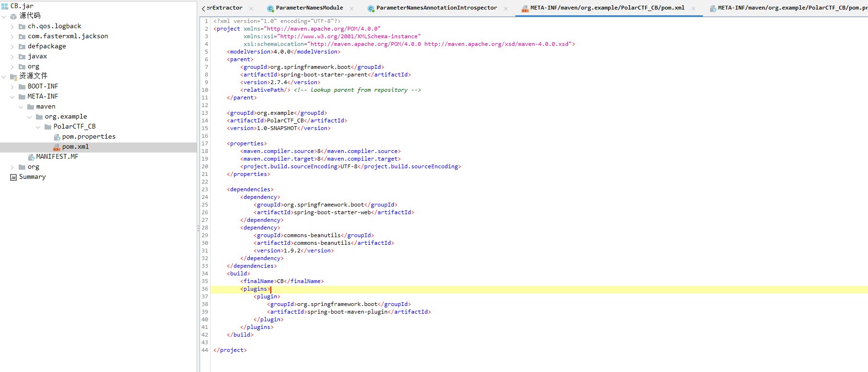Click line number 36 in the gutter
Image resolution: width=868 pixels, height=372 pixels.
point(205,289)
